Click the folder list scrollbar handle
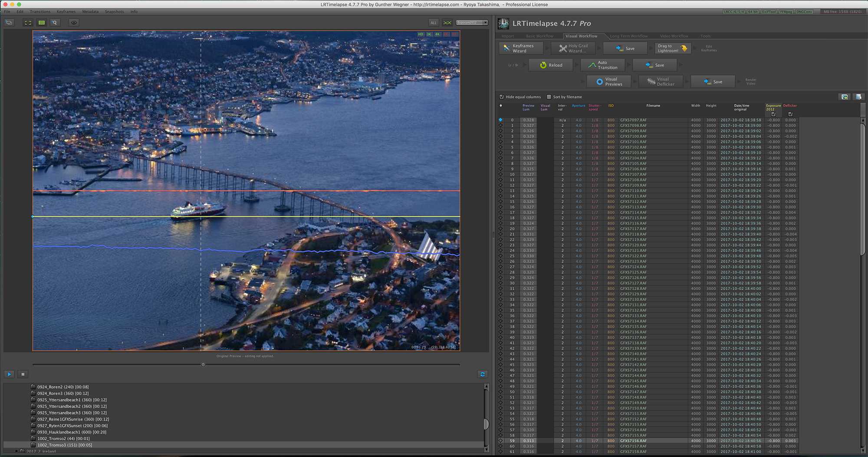This screenshot has height=457, width=868. pyautogui.click(x=486, y=424)
